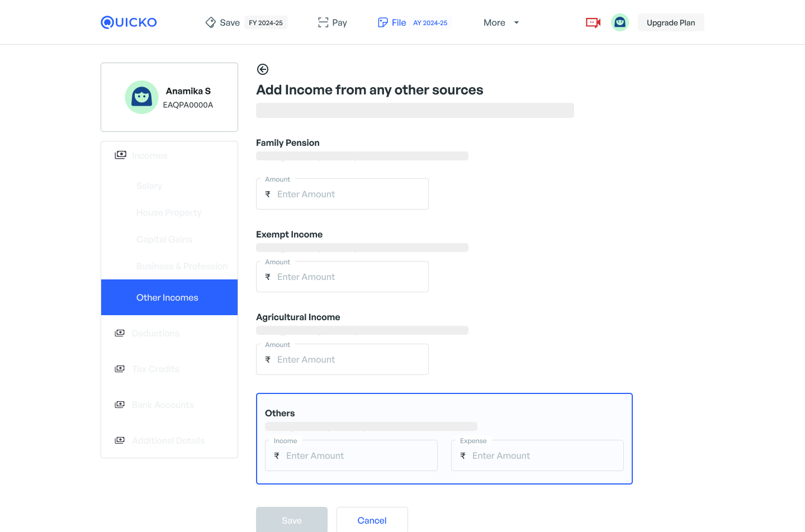Select Anamika S user profile card
805x532 pixels.
tap(169, 97)
